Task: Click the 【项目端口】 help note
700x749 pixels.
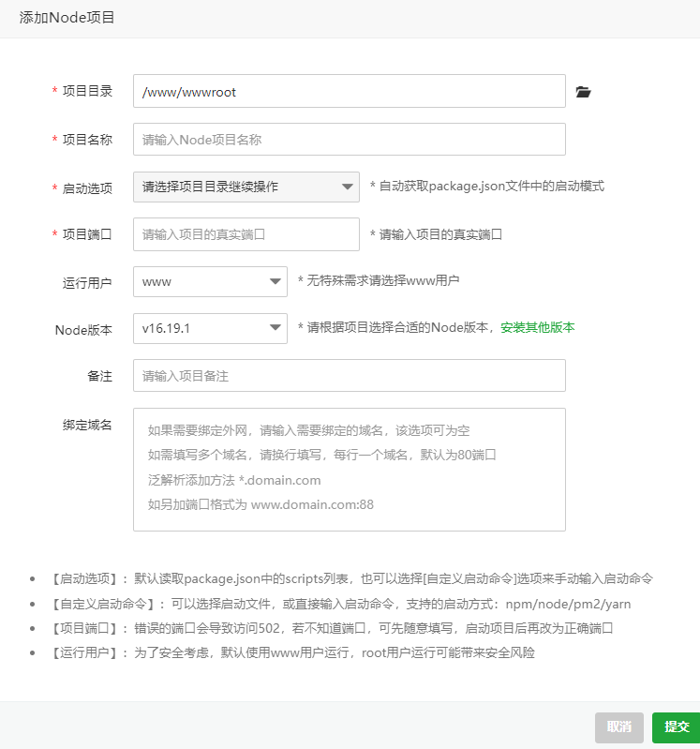Action: click(332, 628)
